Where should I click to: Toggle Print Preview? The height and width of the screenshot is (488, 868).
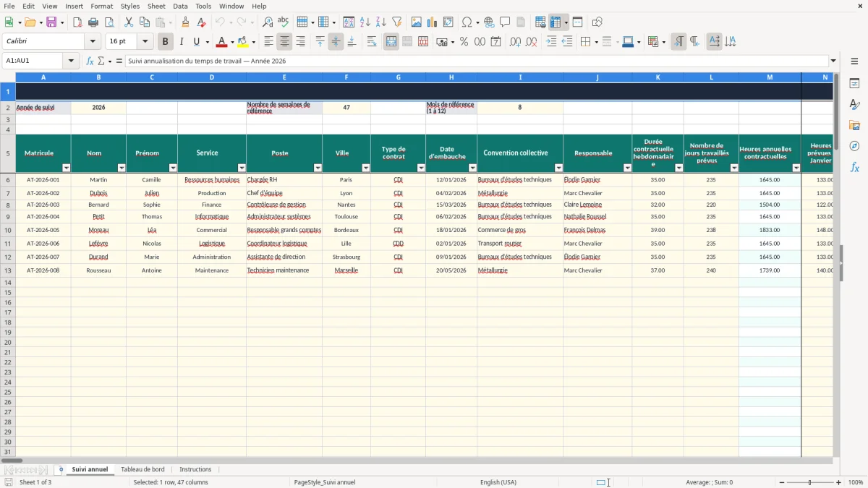pos(109,22)
